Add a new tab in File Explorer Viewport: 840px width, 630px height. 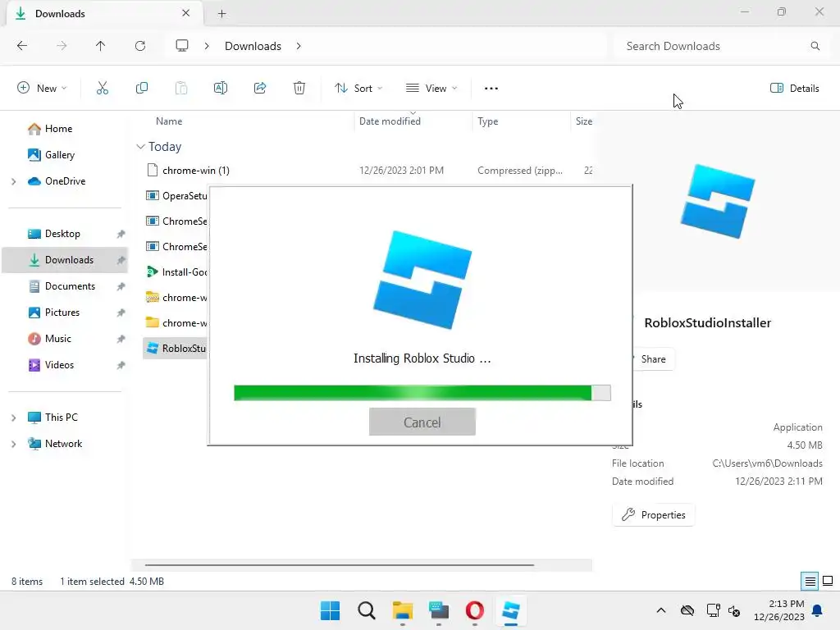(x=221, y=14)
